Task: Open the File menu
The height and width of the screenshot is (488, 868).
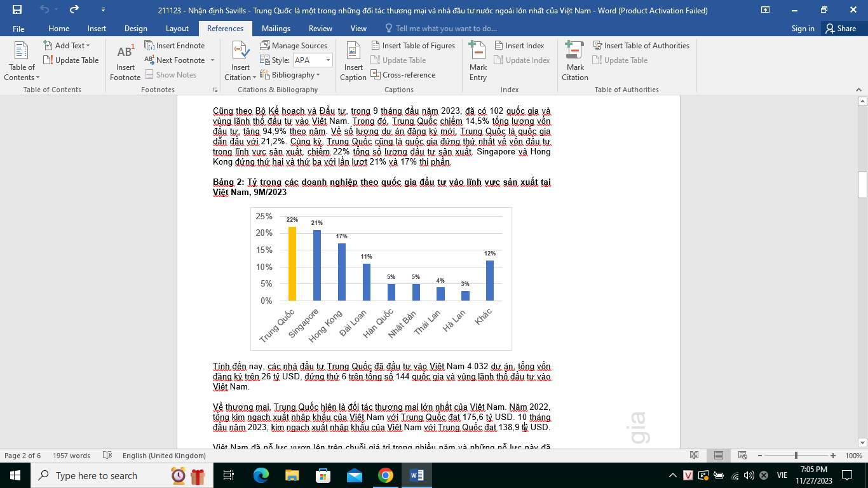Action: tap(18, 29)
